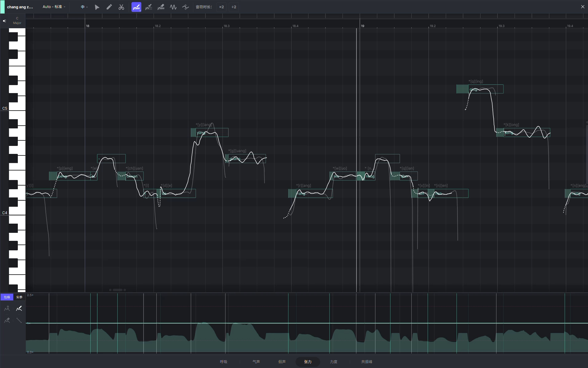Image resolution: width=588 pixels, height=368 pixels.
Task: Select the pitch anchor drawing tool
Action: click(149, 7)
